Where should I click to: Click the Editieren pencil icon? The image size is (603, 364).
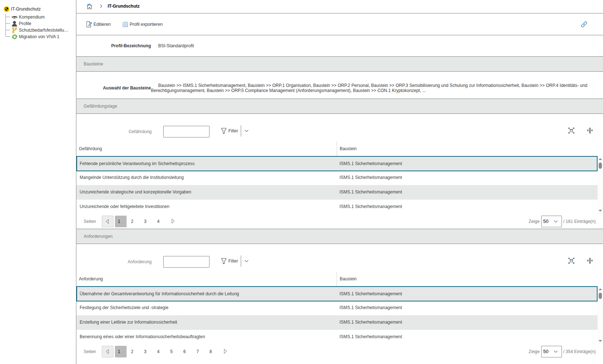point(89,24)
